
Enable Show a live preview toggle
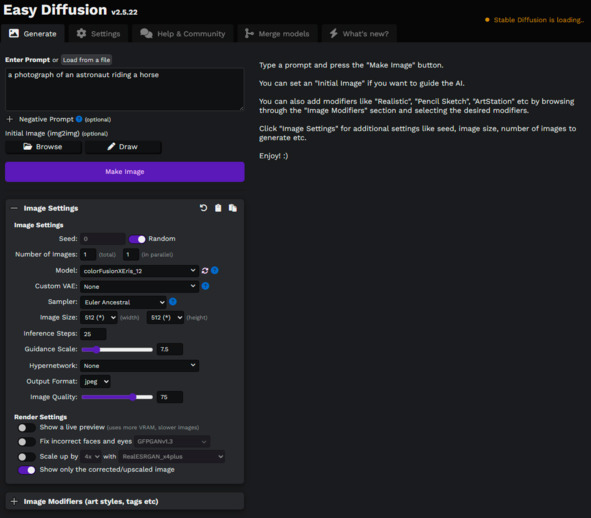pos(27,428)
